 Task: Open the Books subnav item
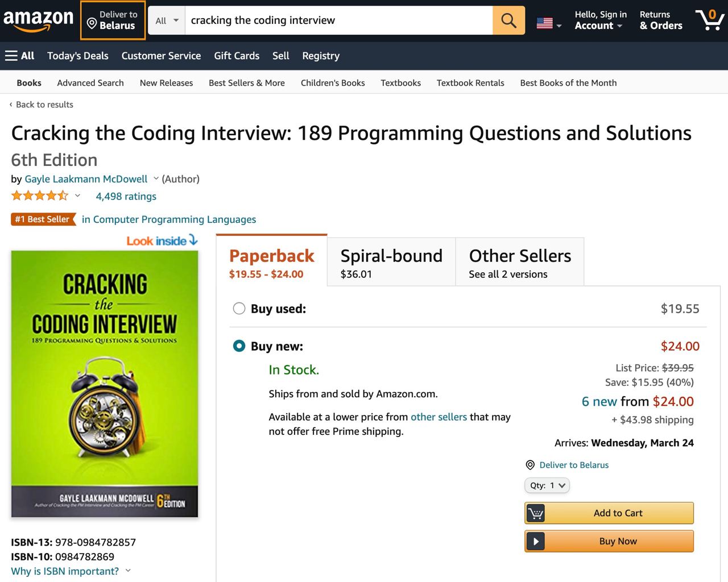pyautogui.click(x=29, y=83)
